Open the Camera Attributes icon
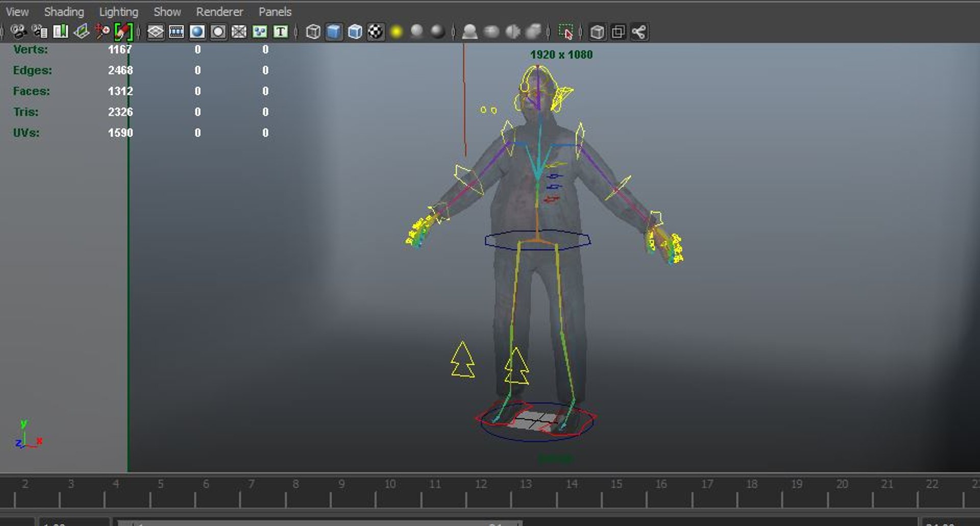The image size is (980, 526). [40, 32]
